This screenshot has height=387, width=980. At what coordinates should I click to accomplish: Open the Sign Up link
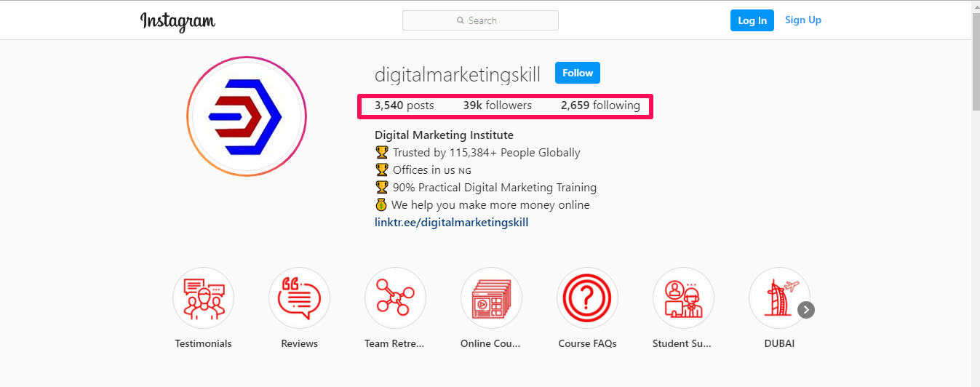[x=803, y=20]
